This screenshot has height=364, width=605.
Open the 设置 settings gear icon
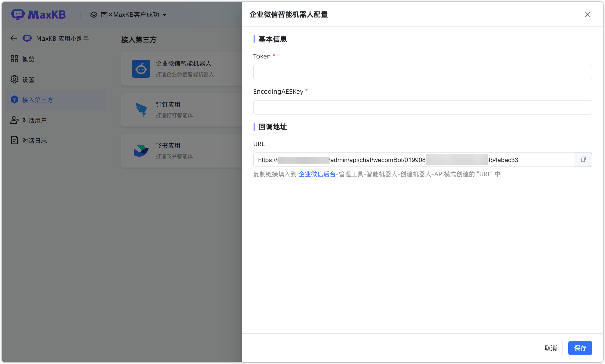pos(14,79)
